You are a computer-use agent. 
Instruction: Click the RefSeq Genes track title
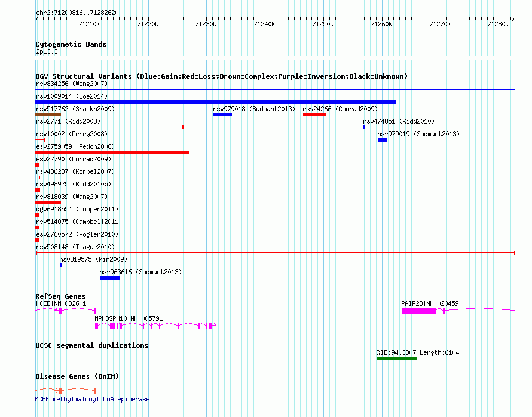pos(60,296)
